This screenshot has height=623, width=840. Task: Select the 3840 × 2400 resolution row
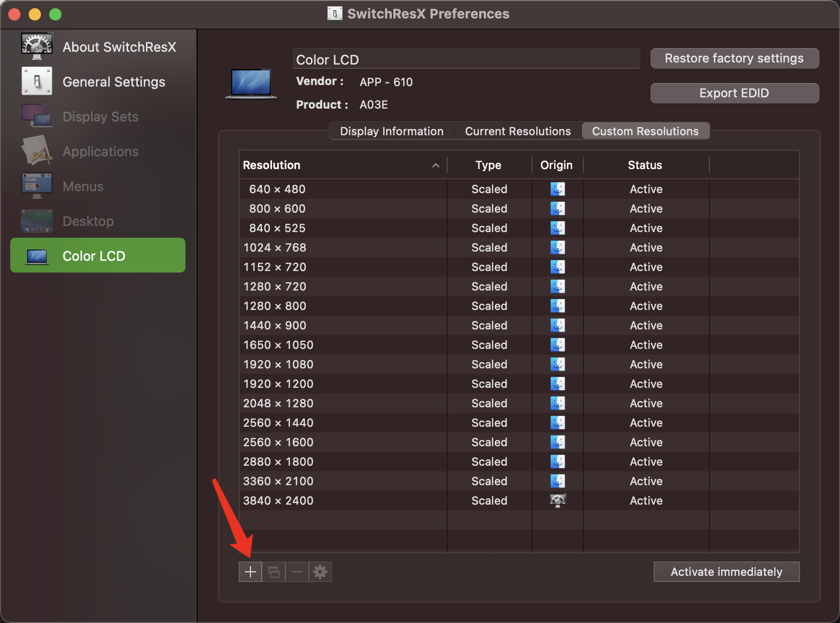[519, 501]
